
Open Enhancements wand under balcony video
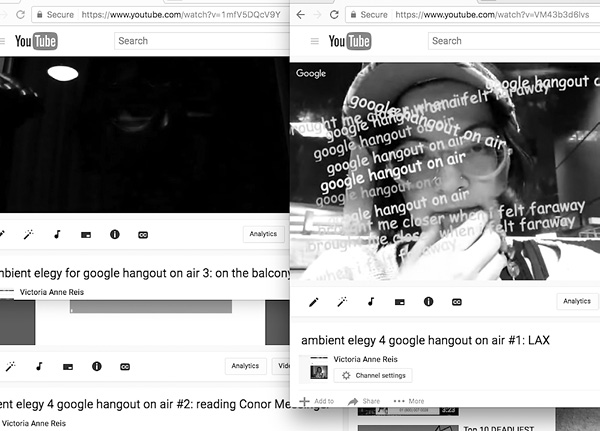point(28,235)
